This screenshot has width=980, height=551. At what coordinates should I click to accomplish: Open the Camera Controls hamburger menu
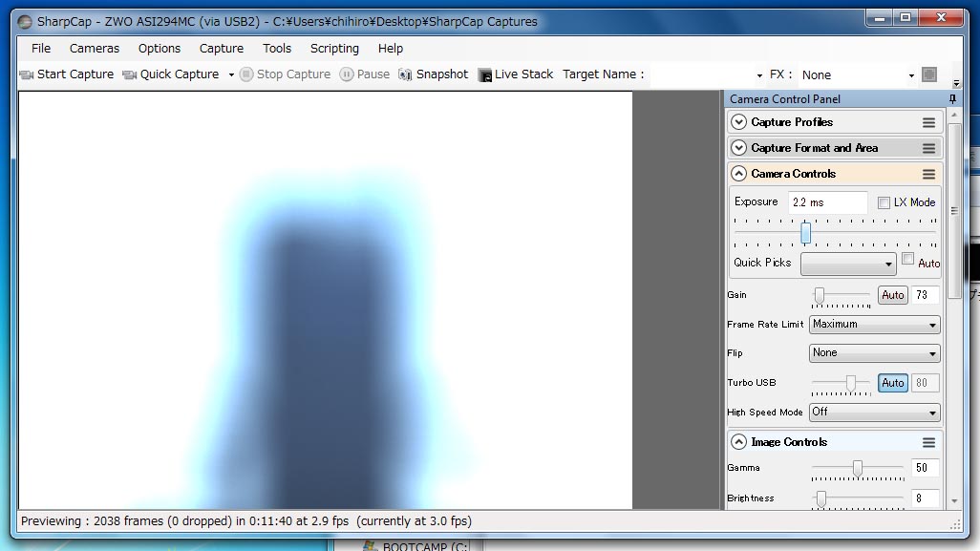pyautogui.click(x=928, y=175)
